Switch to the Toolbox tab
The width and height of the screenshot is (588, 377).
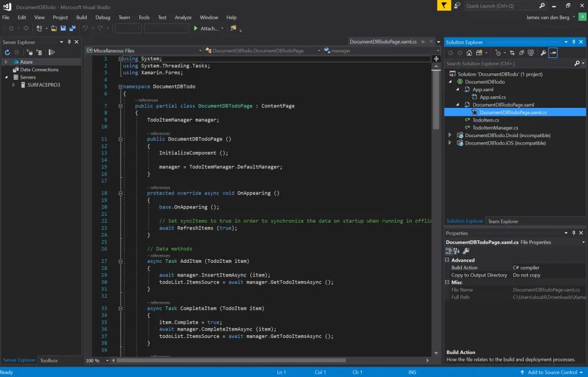49,360
